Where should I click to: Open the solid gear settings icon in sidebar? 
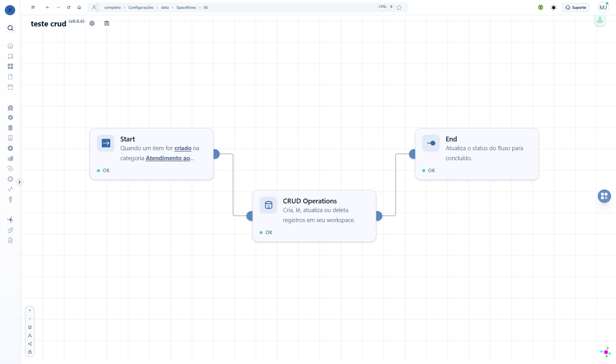[x=10, y=117]
